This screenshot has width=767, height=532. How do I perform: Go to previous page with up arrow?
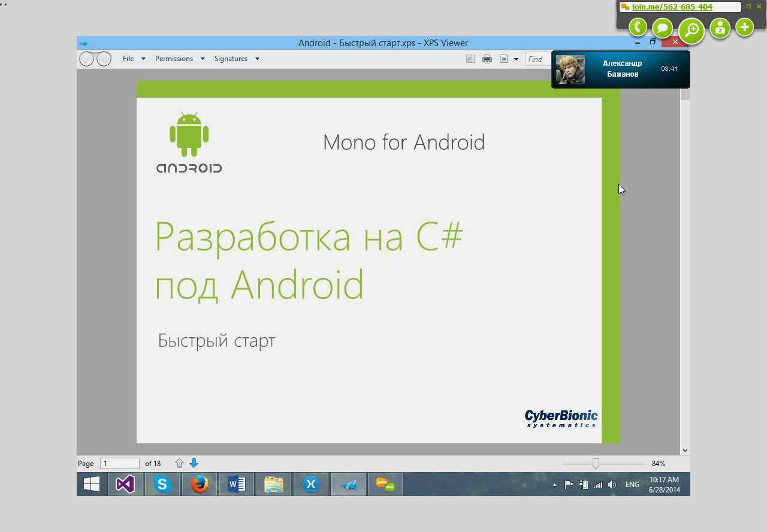click(179, 463)
